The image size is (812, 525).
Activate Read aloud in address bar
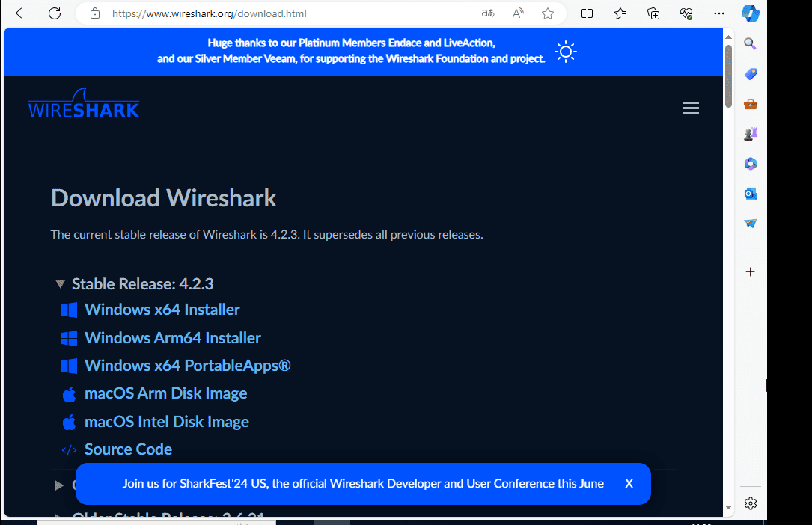(x=518, y=13)
